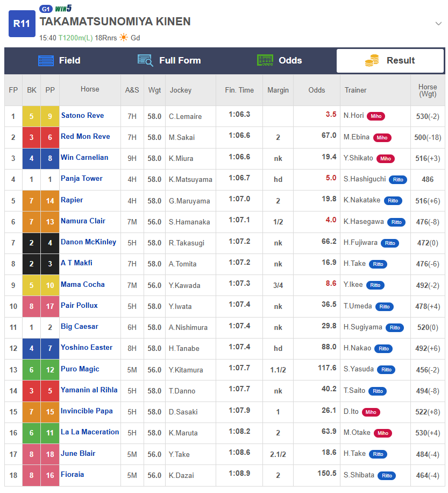Viewport: 448px width, 493px height.
Task: Open horse Danon McKinley
Action: 89,242
